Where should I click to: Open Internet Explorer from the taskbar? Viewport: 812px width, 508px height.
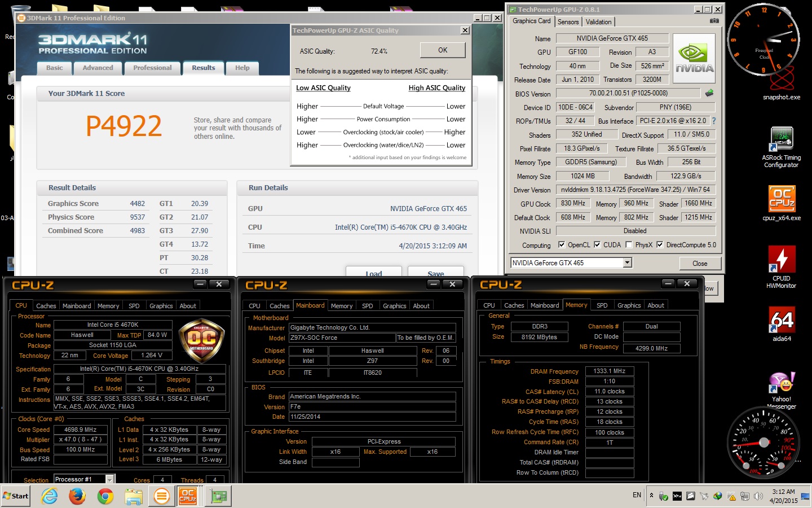pos(50,496)
